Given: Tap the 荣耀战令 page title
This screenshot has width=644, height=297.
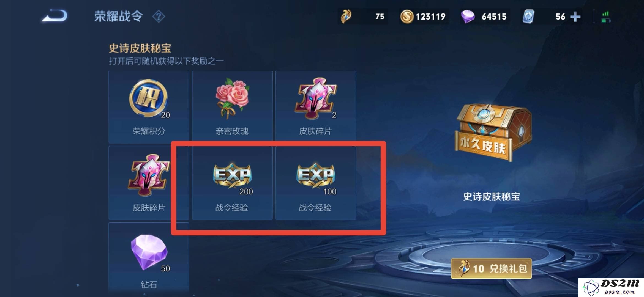Looking at the screenshot, I should click(x=118, y=16).
